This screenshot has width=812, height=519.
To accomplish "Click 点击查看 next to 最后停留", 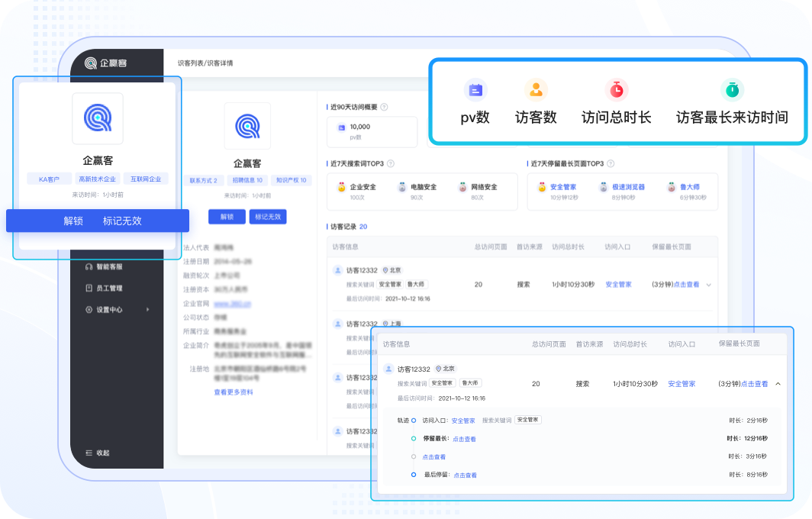I will (x=465, y=475).
